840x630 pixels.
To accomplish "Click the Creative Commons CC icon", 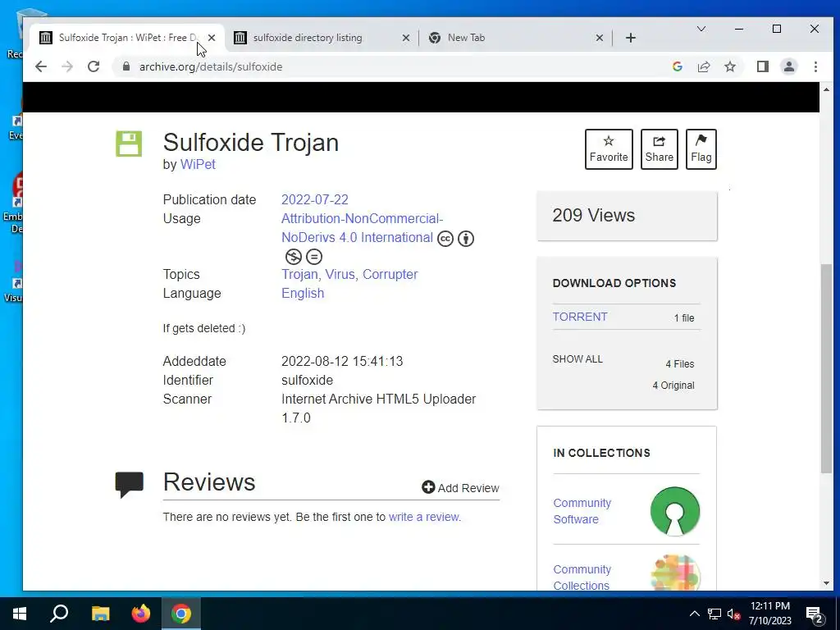I will 445,239.
